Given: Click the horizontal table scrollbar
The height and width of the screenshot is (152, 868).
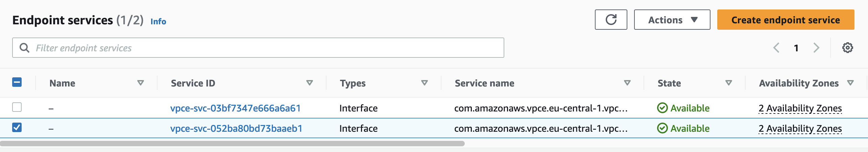Looking at the screenshot, I should (x=233, y=144).
